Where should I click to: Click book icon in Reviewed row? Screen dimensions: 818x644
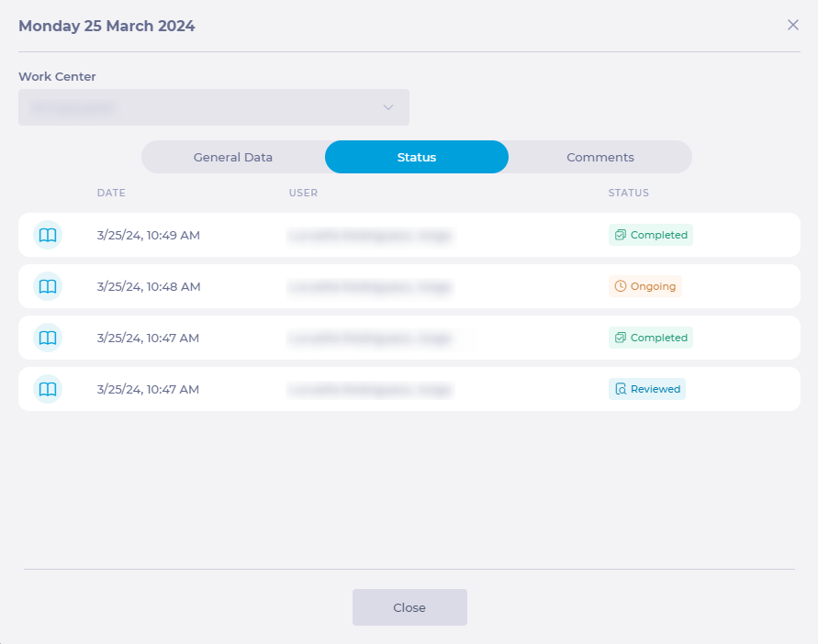point(48,389)
